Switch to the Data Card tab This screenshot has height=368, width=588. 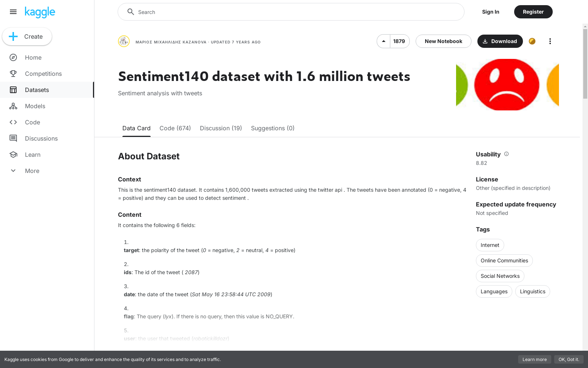tap(136, 128)
